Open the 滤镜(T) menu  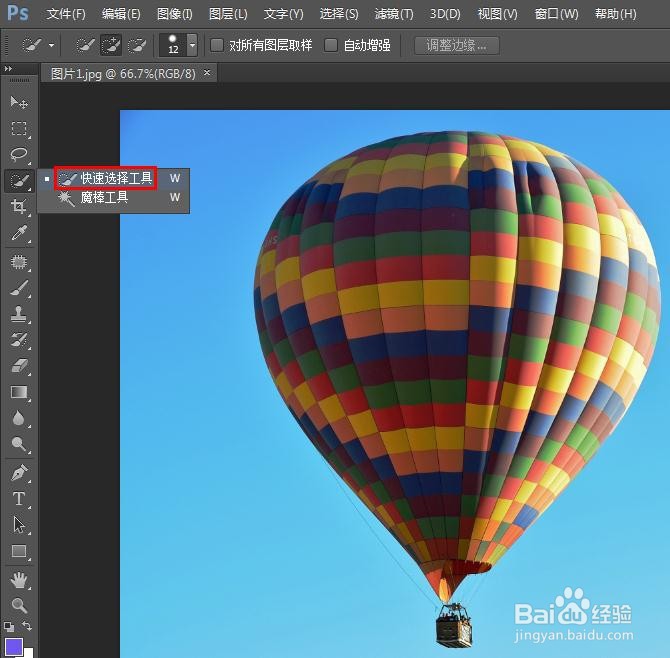[394, 14]
